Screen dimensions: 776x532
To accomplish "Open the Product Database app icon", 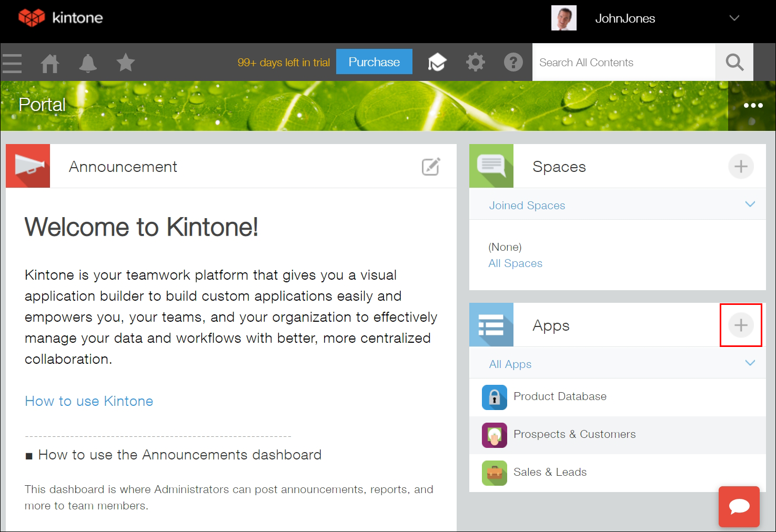I will pyautogui.click(x=493, y=397).
